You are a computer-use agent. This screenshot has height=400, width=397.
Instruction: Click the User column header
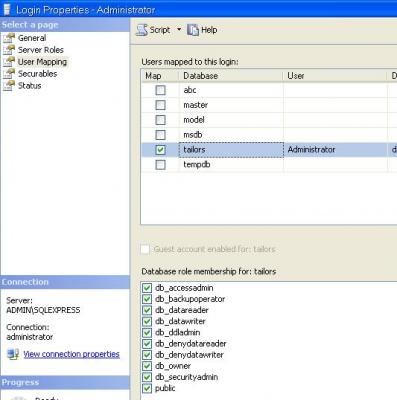coord(335,76)
